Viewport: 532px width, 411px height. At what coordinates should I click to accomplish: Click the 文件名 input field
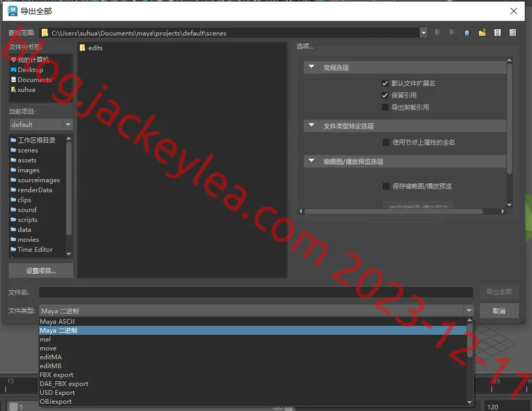click(256, 292)
